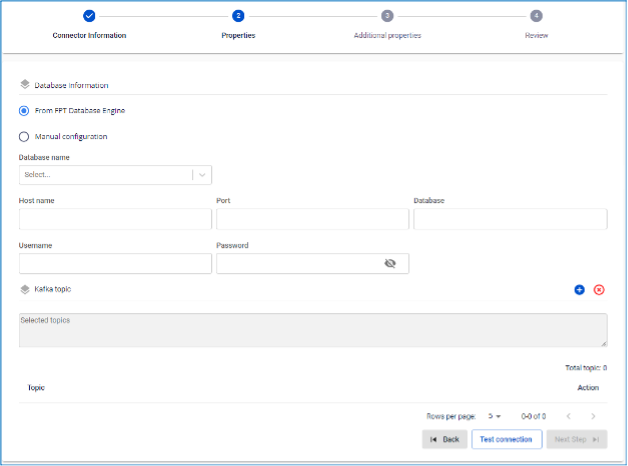The height and width of the screenshot is (466, 628).
Task: Click the Kafka topic layers icon
Action: tap(25, 289)
